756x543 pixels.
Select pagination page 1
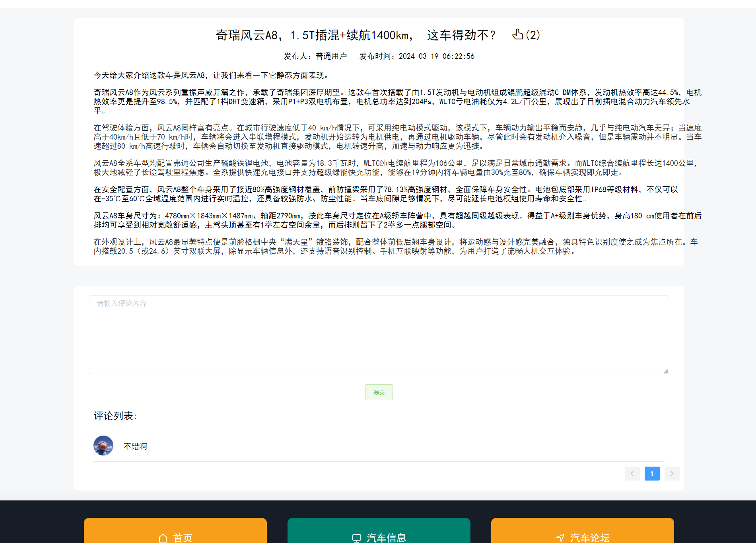652,473
